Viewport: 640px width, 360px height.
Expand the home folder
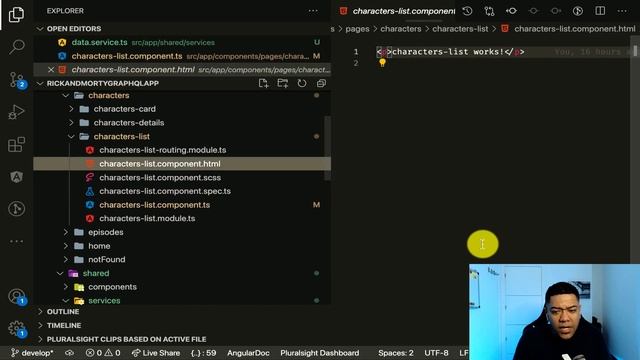(x=66, y=246)
